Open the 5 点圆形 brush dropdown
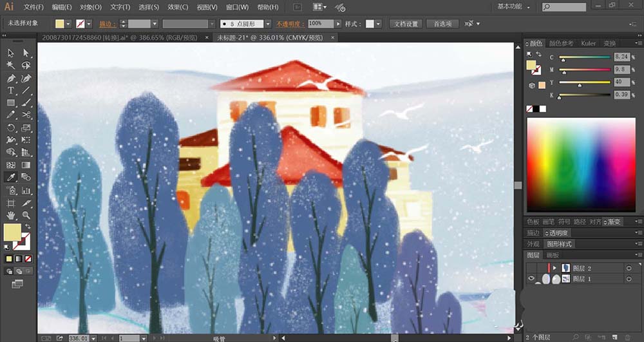This screenshot has width=644, height=342. pyautogui.click(x=268, y=24)
